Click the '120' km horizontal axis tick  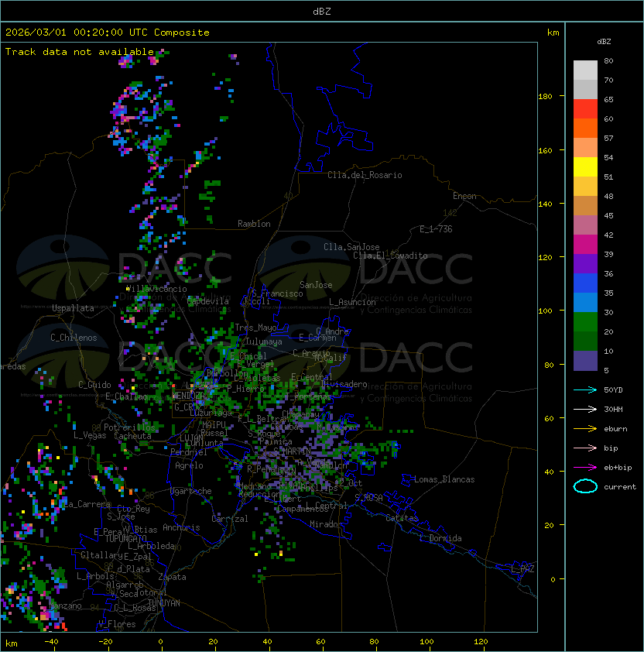coord(481,642)
